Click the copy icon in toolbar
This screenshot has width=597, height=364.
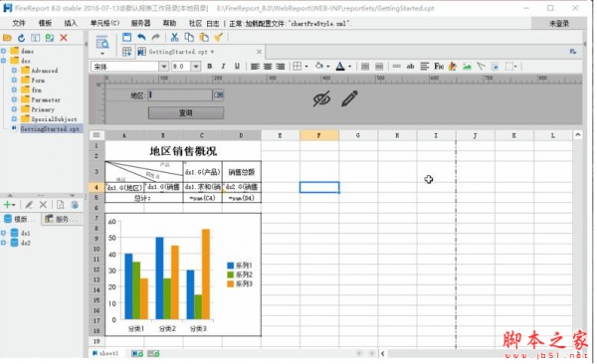[x=189, y=37]
